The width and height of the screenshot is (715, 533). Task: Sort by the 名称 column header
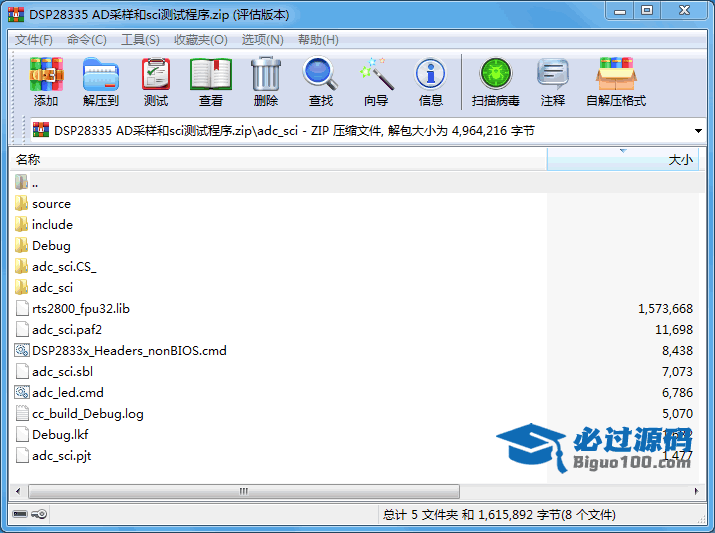pyautogui.click(x=278, y=159)
